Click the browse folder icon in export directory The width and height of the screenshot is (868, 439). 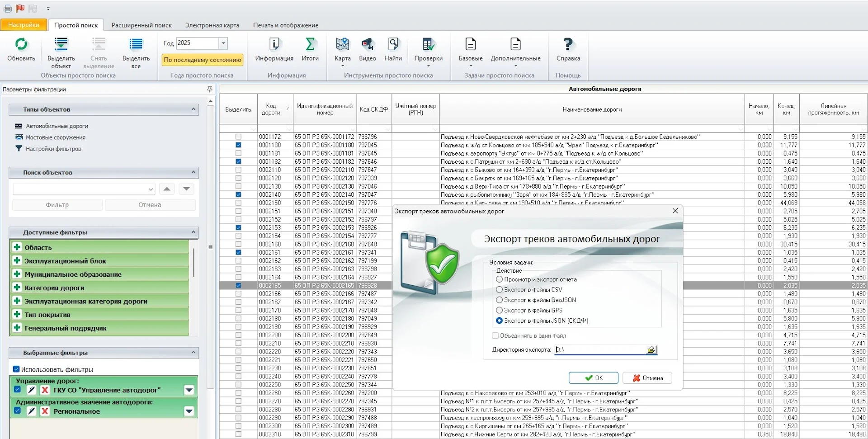point(651,350)
